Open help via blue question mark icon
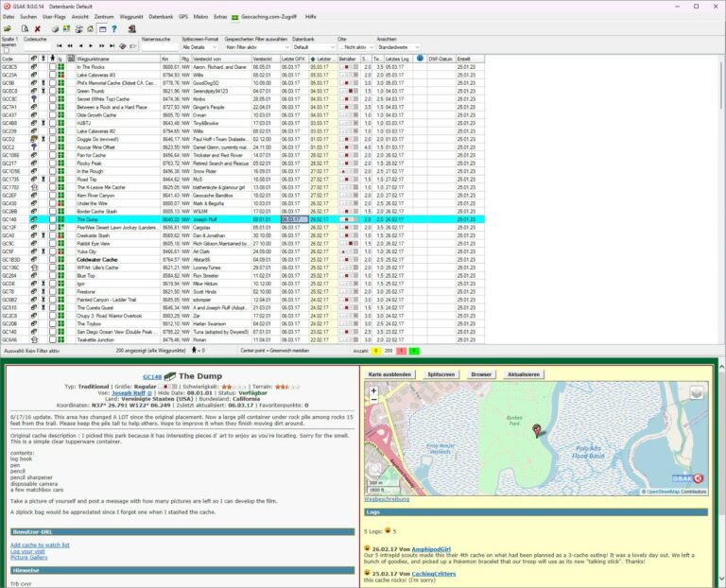Viewport: 726px width, 588px height. (x=114, y=29)
